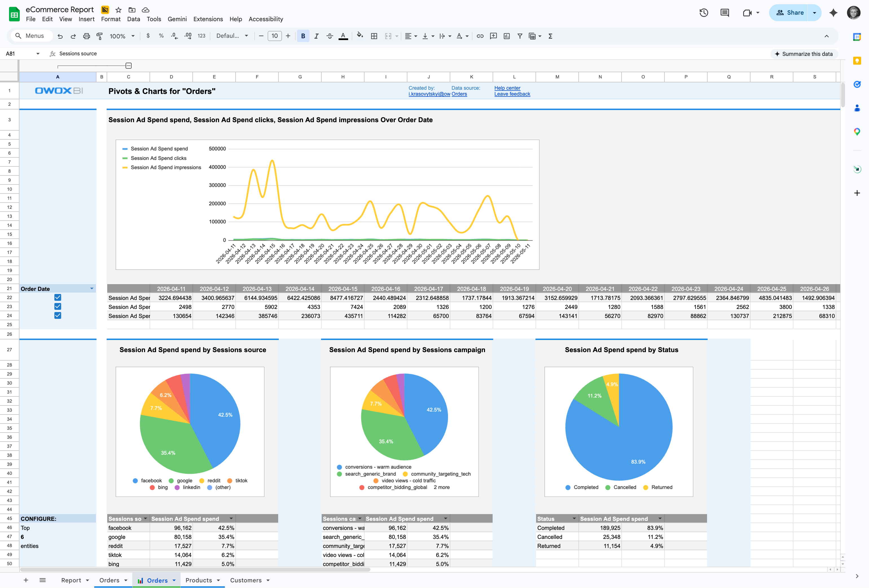Apply strikethrough formatting
This screenshot has width=869, height=588.
(330, 36)
